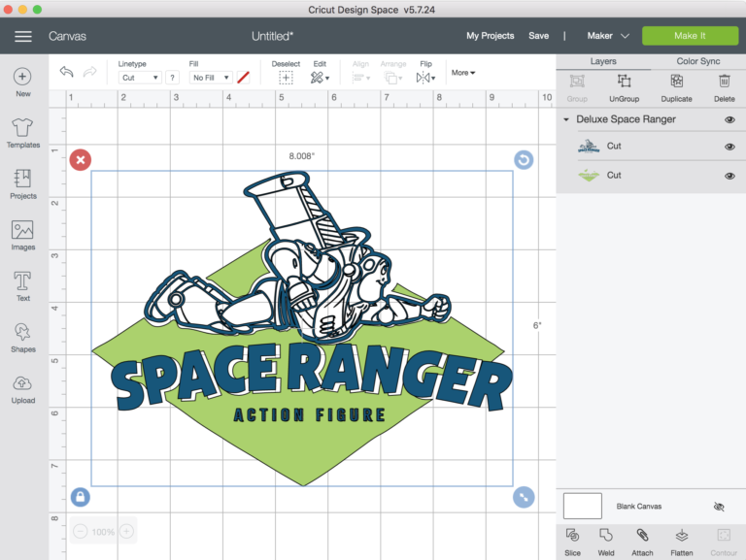Open the Arrange options dropdown
This screenshot has width=746, height=560.
pos(393,78)
